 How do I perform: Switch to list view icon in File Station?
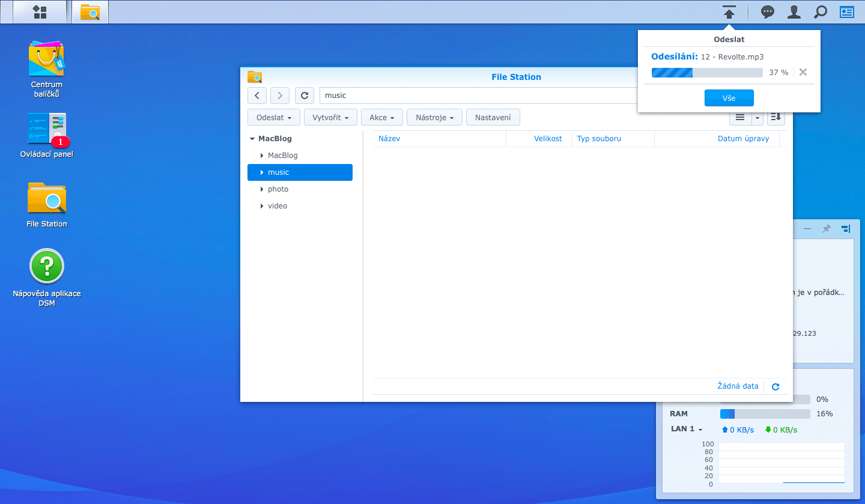point(740,117)
